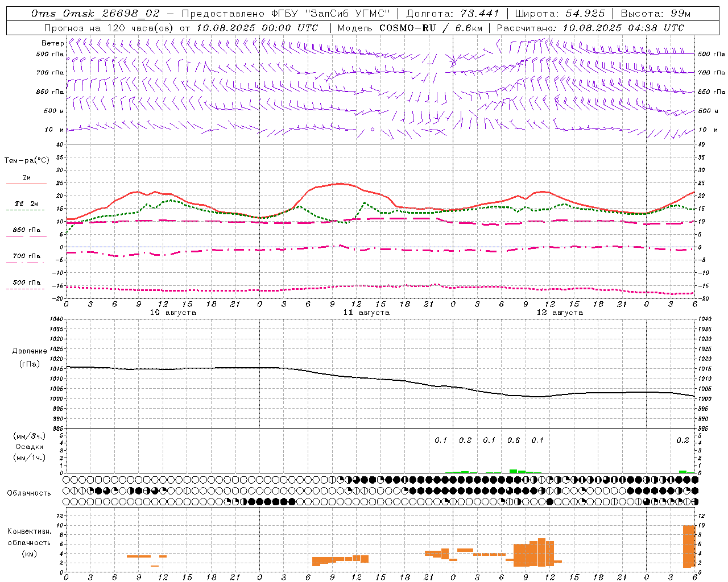728x582 pixels.
Task: Click the red line sample under 2м legend
Action: point(26,184)
